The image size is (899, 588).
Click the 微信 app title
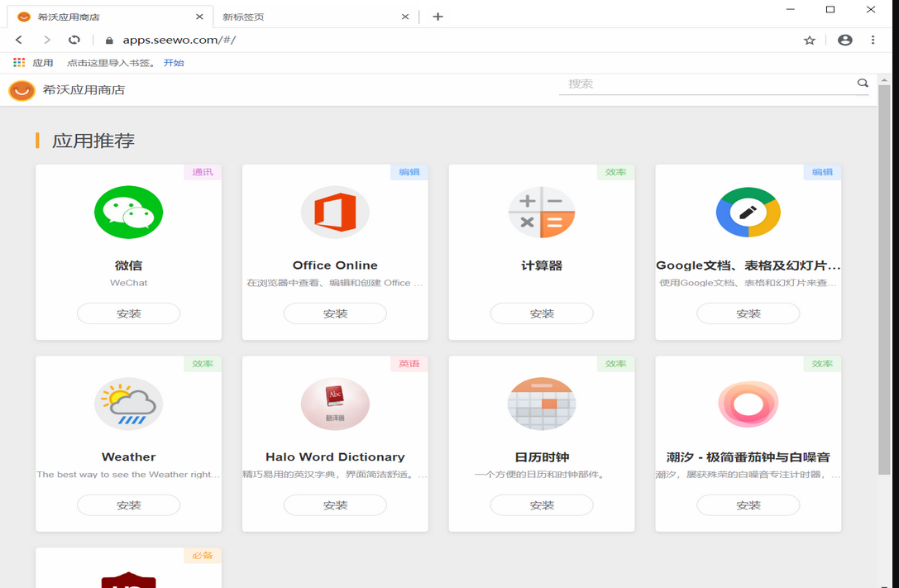pos(128,265)
